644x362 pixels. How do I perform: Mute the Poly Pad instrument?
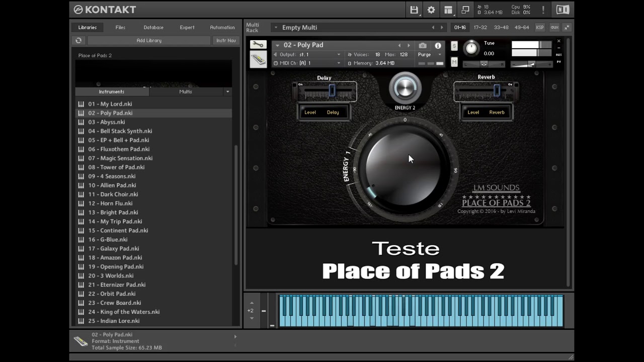(454, 62)
